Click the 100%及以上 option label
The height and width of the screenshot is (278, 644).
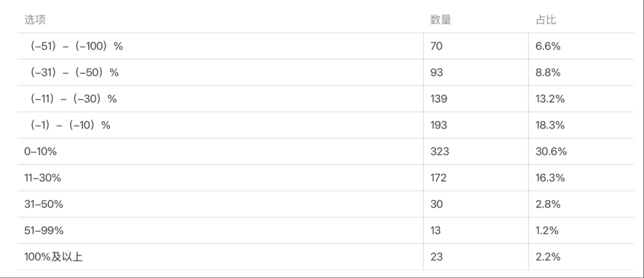(53, 257)
